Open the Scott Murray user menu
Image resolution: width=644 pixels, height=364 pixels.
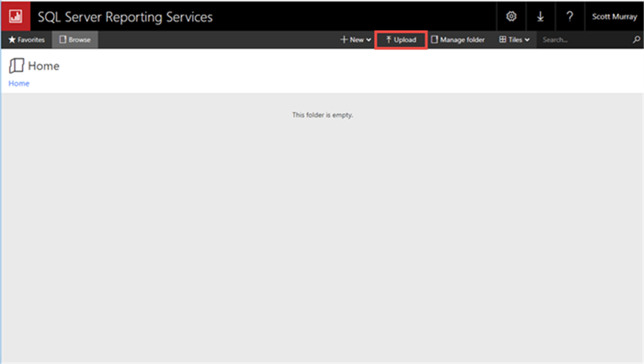615,16
